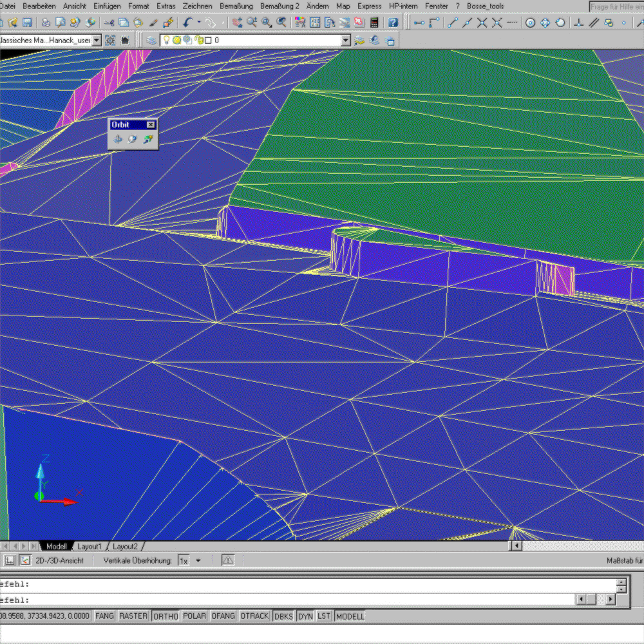The image size is (644, 644).
Task: Click the MODELL button in status bar
Action: tap(350, 616)
